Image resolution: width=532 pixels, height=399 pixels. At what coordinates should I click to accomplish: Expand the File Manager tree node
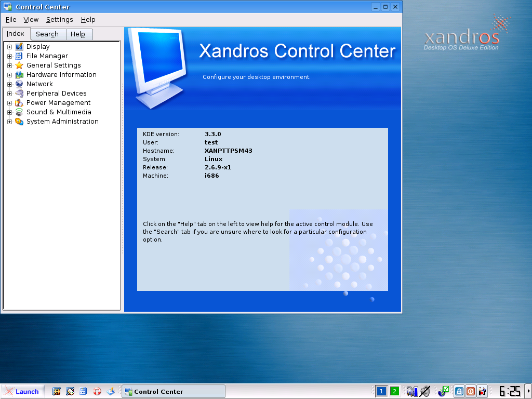coord(9,56)
